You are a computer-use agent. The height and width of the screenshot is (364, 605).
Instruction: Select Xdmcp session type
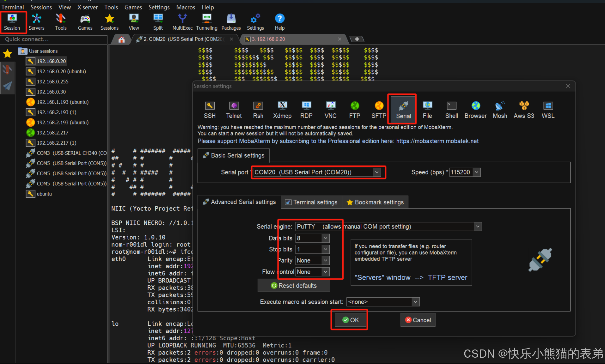(282, 110)
